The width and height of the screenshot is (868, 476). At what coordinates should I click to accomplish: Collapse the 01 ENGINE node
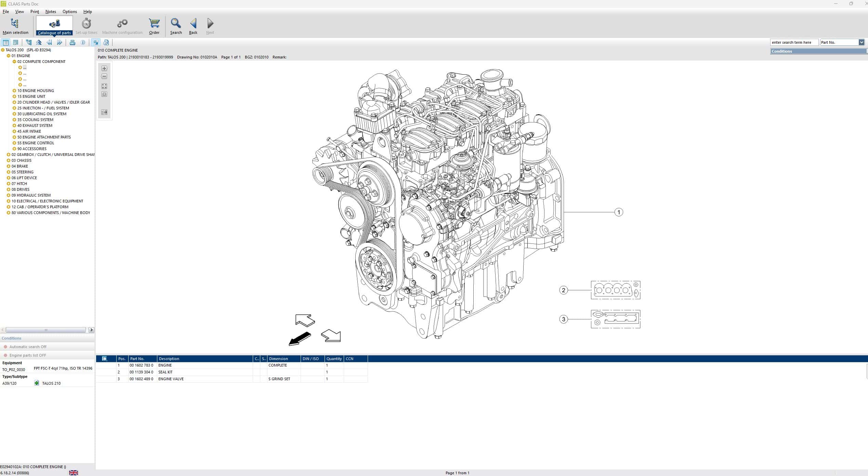[9, 56]
